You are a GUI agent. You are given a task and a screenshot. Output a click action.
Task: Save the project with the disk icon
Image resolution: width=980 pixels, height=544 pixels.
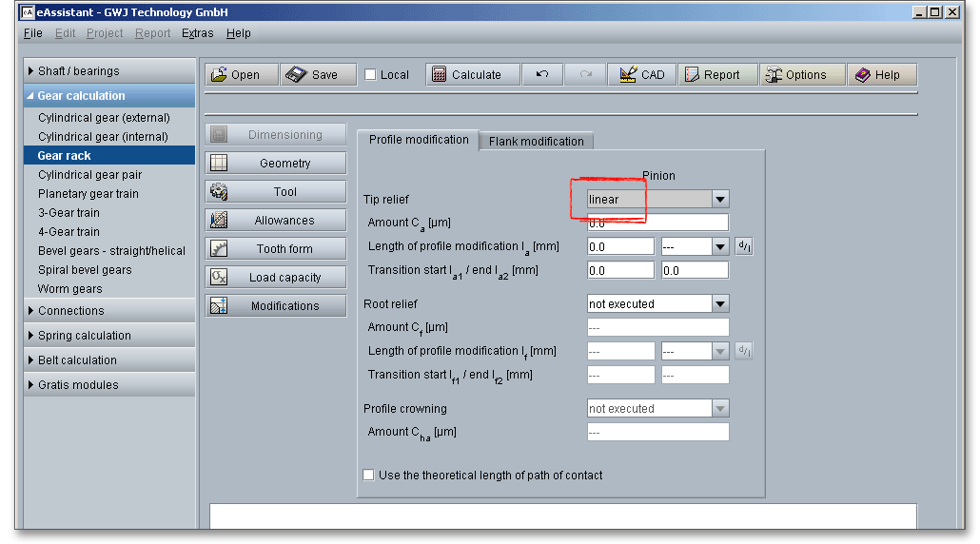click(318, 75)
